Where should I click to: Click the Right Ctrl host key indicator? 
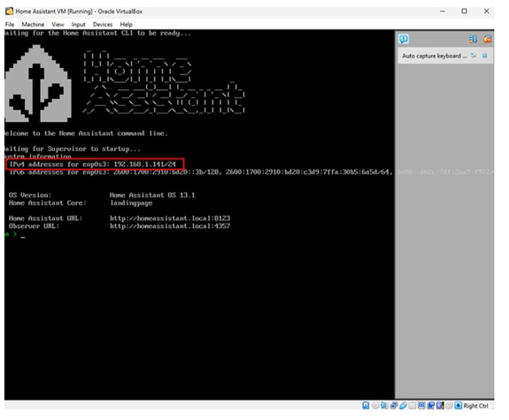click(475, 406)
